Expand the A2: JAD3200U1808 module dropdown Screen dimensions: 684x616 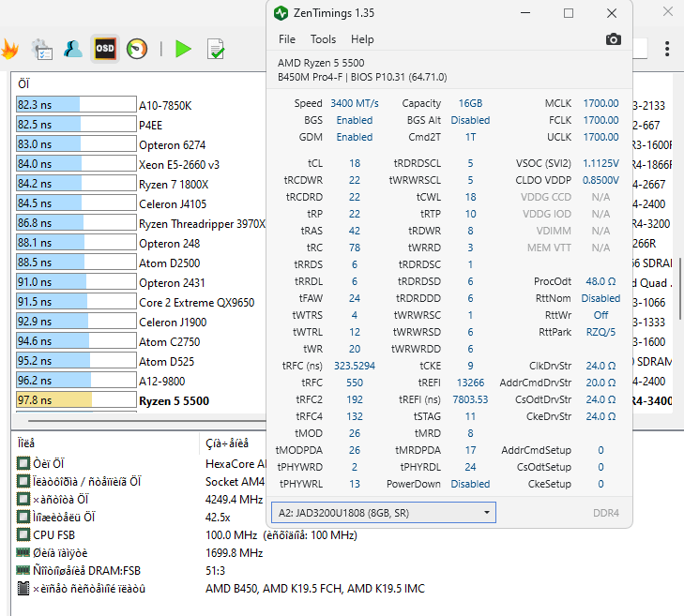(384, 513)
